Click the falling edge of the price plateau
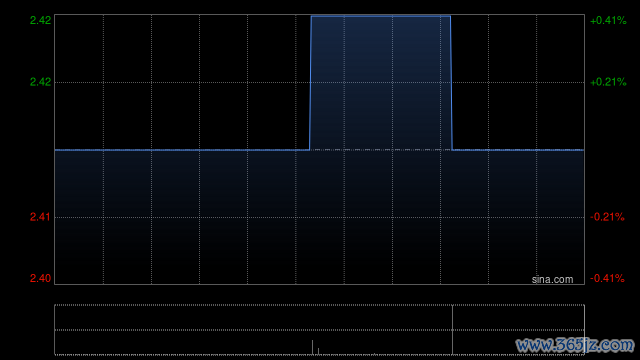 (x=451, y=83)
